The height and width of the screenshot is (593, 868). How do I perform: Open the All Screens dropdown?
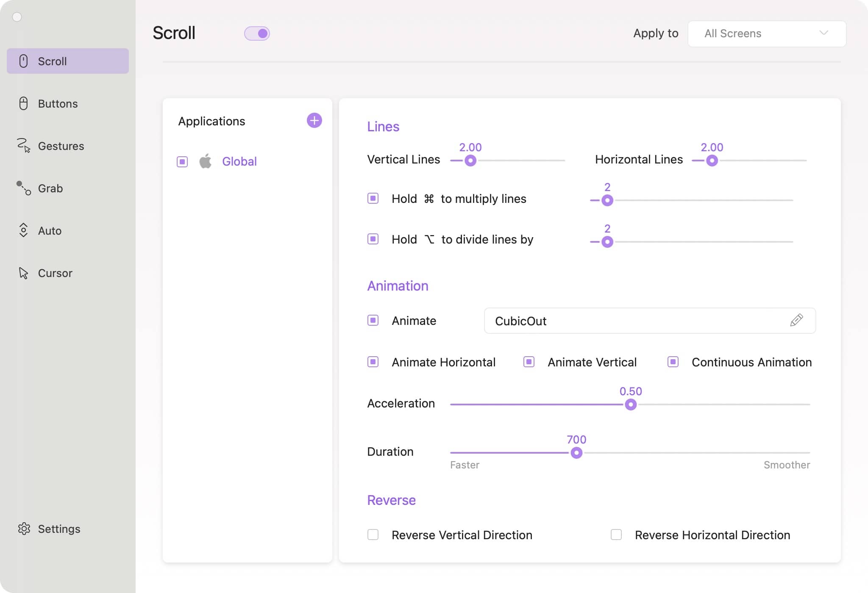tap(766, 33)
